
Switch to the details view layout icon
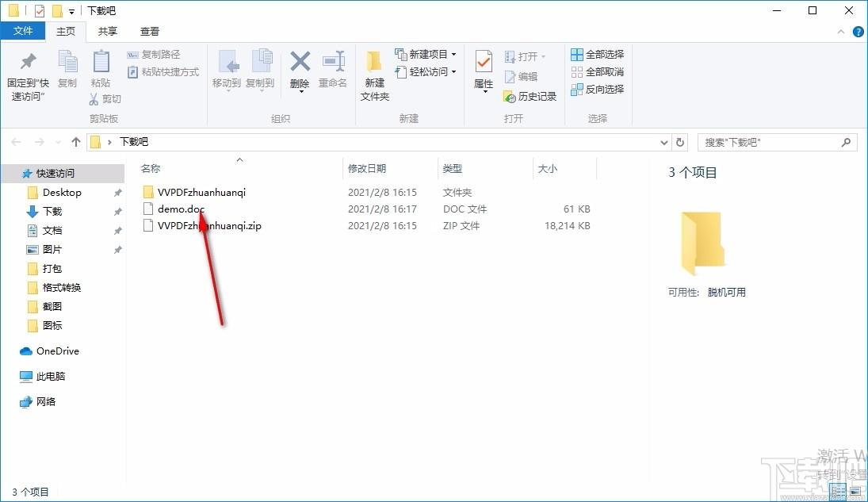click(839, 491)
